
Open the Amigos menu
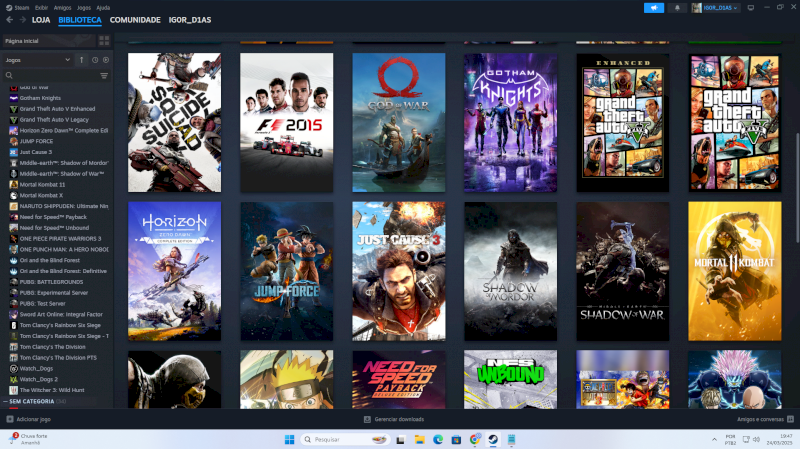click(x=62, y=8)
